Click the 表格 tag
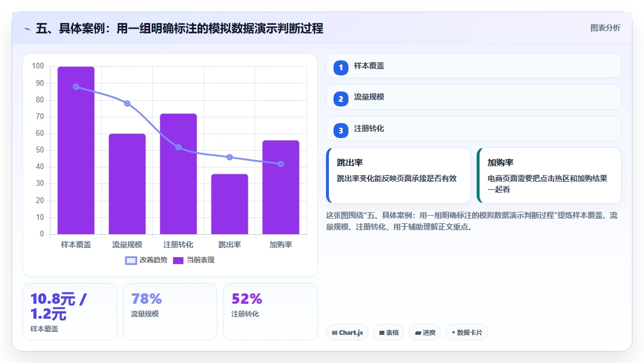Viewport: 644px width, 363px height. tap(389, 333)
